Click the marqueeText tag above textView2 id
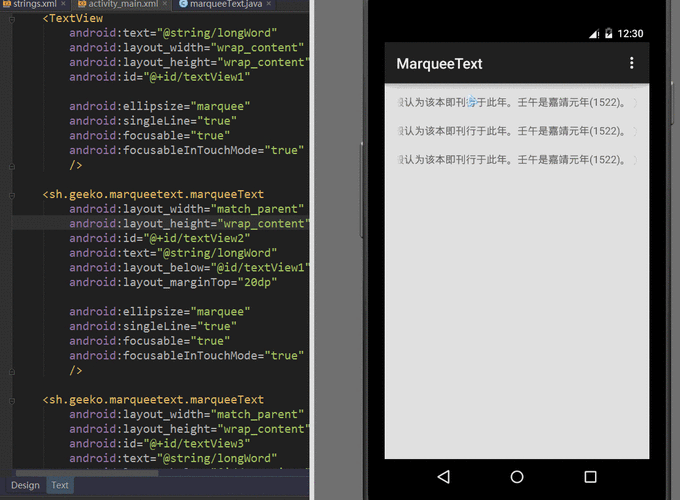Screen dimensions: 680x500 pyautogui.click(x=153, y=194)
